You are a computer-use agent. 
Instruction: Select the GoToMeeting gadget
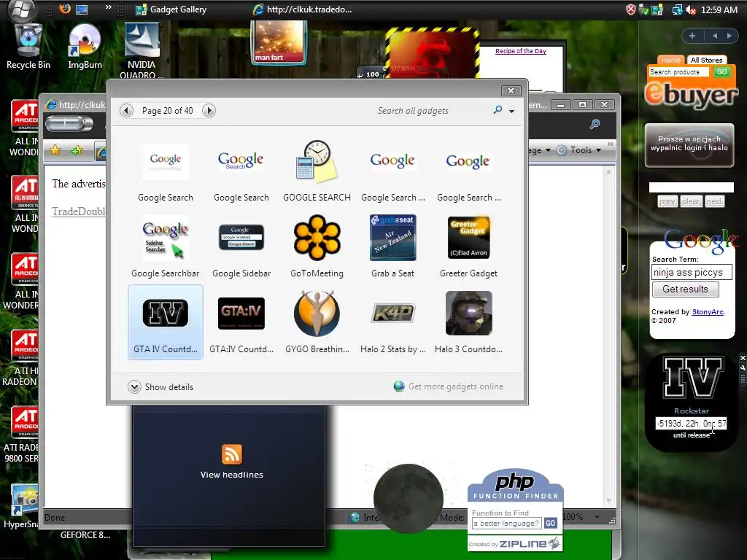(317, 247)
